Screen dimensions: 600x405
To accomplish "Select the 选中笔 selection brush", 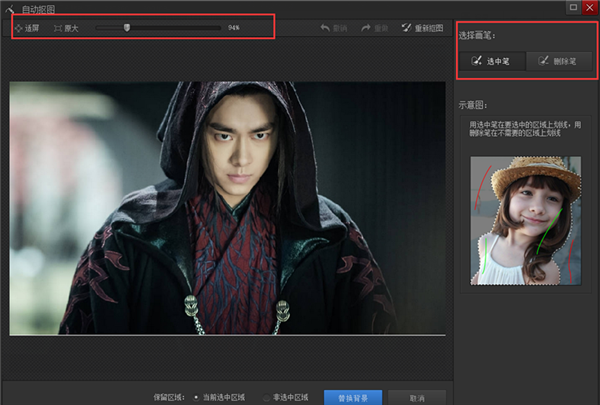I will coord(492,61).
